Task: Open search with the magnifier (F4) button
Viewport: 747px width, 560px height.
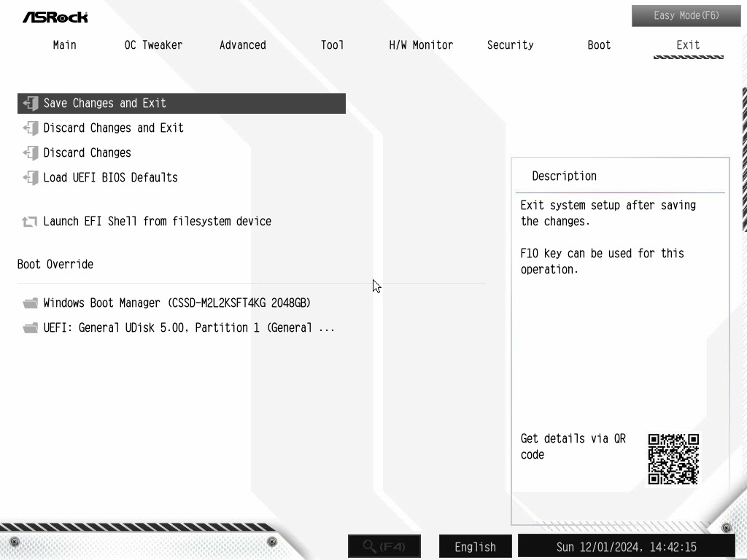Action: 384,546
